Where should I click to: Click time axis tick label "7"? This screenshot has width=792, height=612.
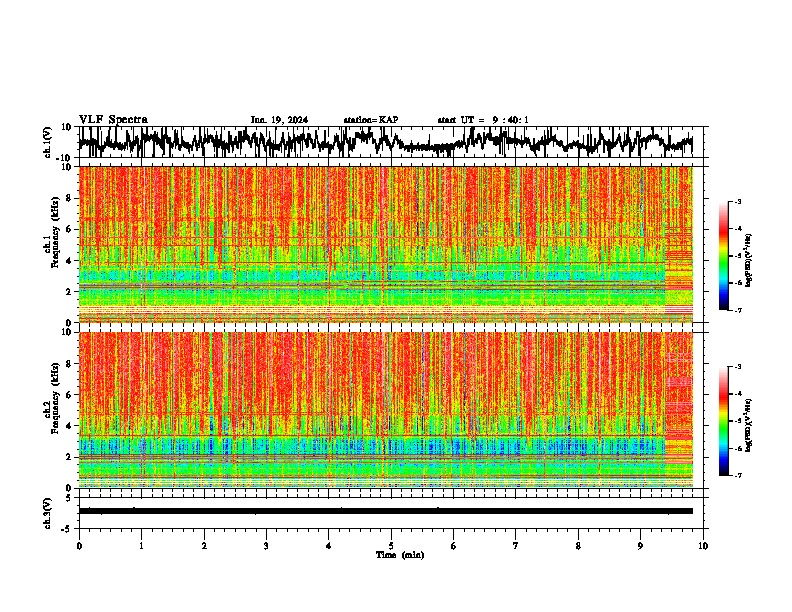516,546
